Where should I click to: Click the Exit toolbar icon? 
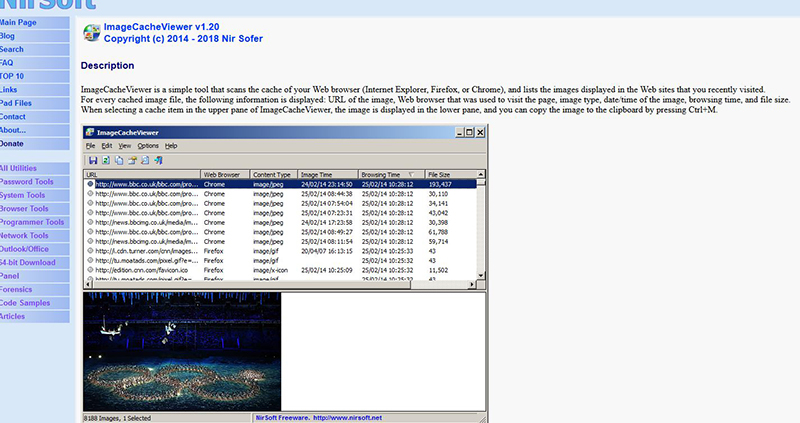pyautogui.click(x=158, y=160)
